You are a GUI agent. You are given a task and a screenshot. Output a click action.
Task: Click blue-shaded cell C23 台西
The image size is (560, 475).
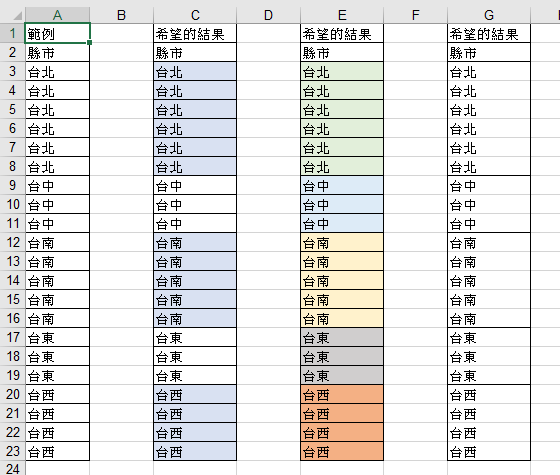click(x=195, y=451)
